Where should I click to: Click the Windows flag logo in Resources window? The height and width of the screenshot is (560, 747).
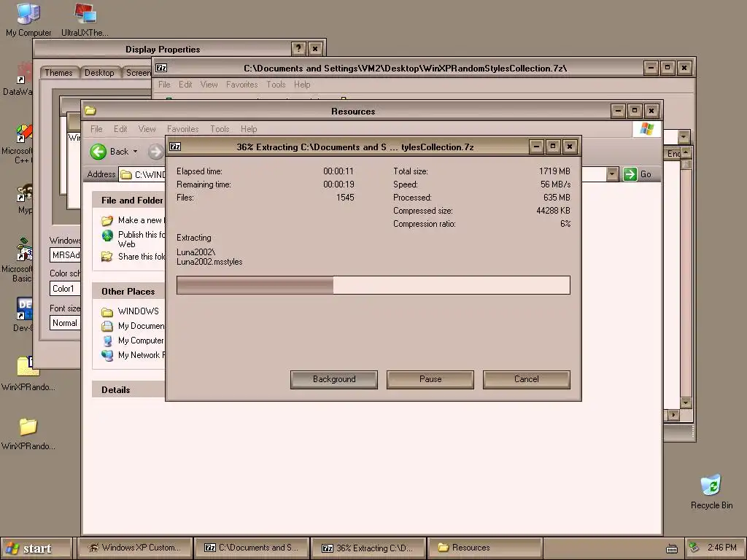pos(646,128)
